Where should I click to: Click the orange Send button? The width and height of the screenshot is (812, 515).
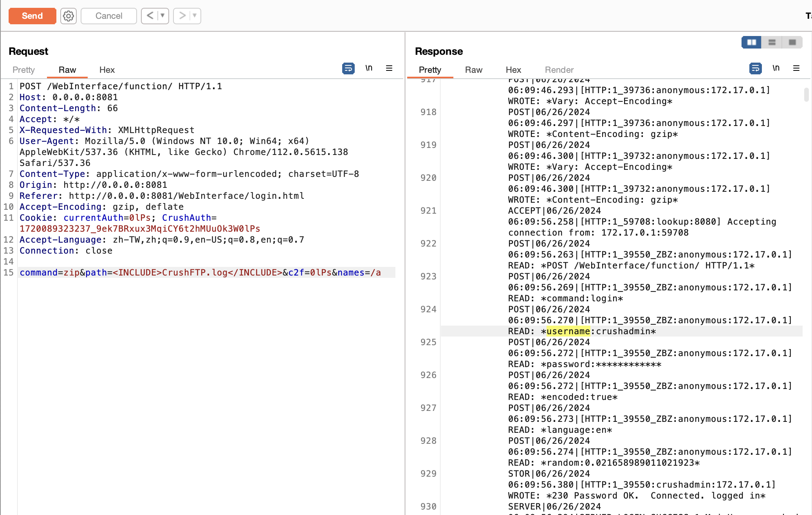pos(32,16)
